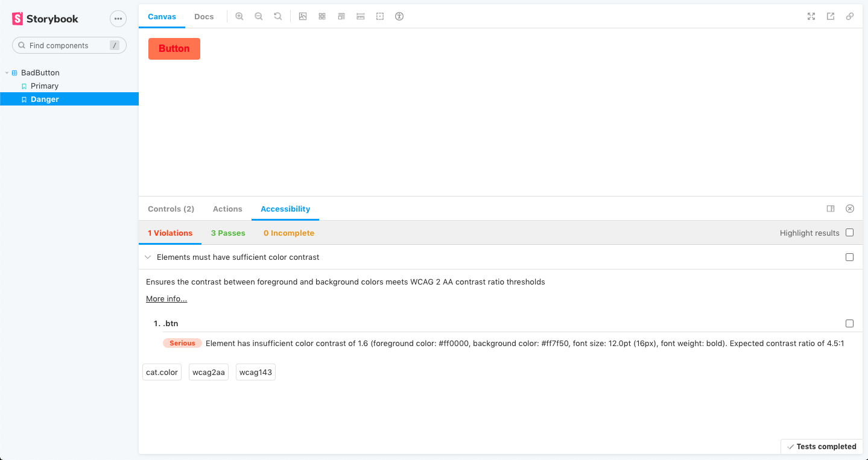This screenshot has width=868, height=460.
Task: Collapse the color contrast violation
Action: pos(148,257)
